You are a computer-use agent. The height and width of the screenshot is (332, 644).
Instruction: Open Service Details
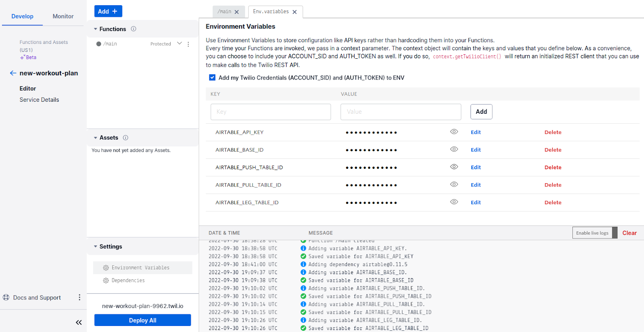point(39,100)
